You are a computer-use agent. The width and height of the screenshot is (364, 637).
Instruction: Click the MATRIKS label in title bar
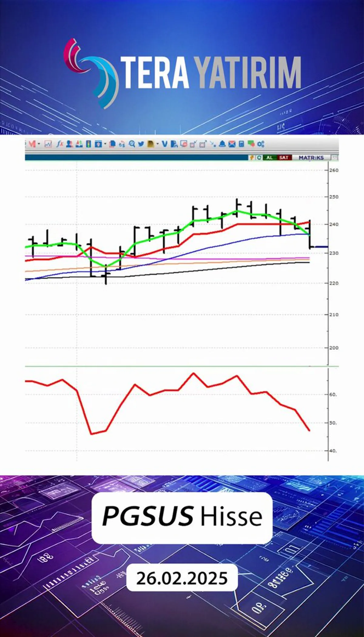tap(311, 158)
